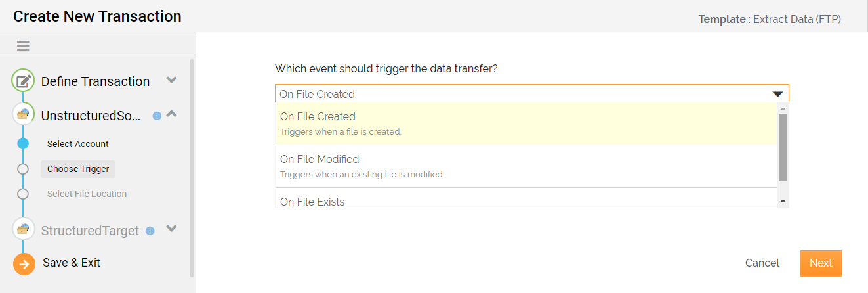Image resolution: width=868 pixels, height=293 pixels.
Task: Expand the Define Transaction section chevron
Action: (171, 80)
